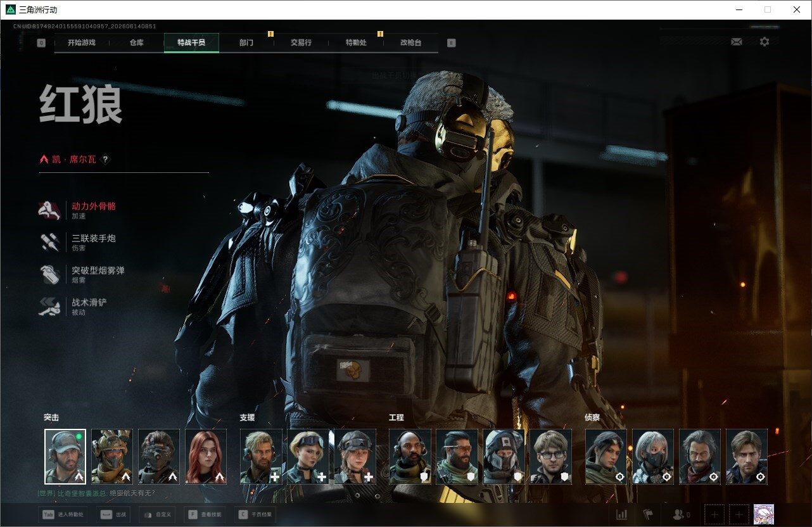
Task: Select assault operator with golden helmet
Action: tap(112, 457)
